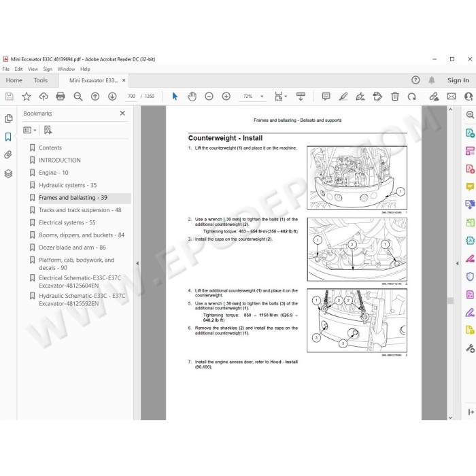Image resolution: width=476 pixels, height=476 pixels.
Task: Go to previous page arrow
Action: click(x=95, y=97)
